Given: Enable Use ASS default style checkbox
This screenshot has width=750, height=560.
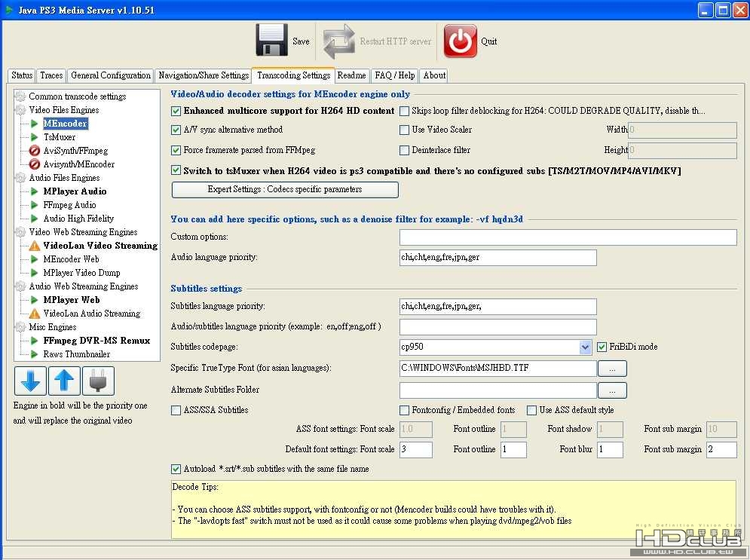Looking at the screenshot, I should (531, 410).
